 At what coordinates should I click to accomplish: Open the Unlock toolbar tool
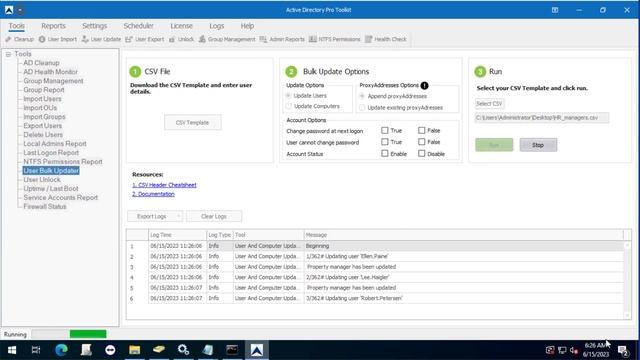coord(181,39)
